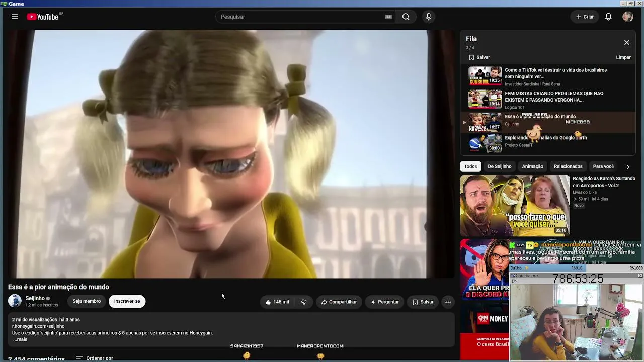Open the YouTube guide hamburger menu

coord(15,17)
